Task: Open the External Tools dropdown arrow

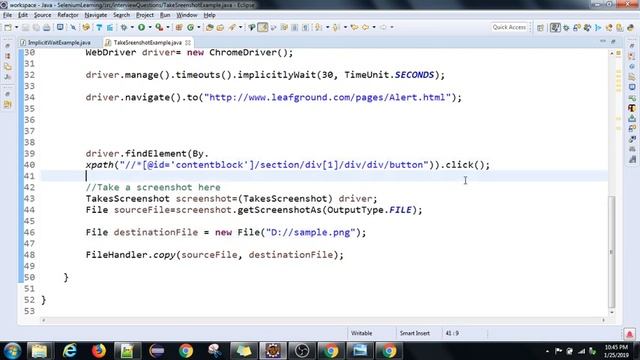Action: point(168,27)
